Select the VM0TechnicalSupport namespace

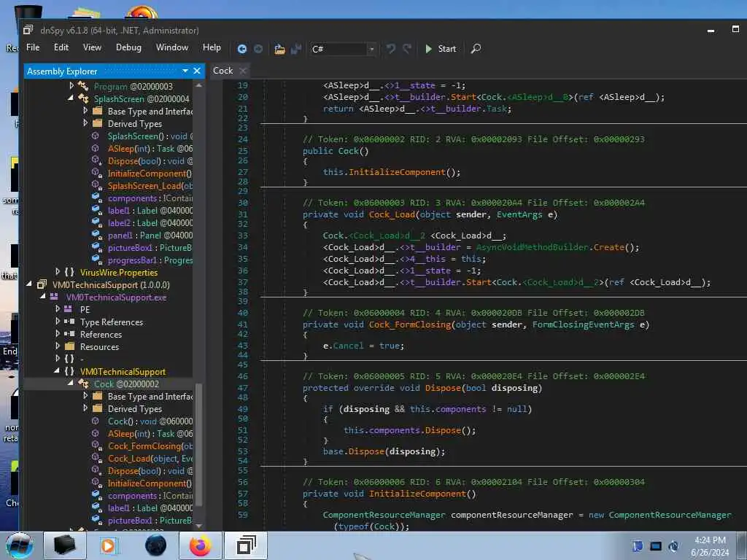[x=123, y=371]
